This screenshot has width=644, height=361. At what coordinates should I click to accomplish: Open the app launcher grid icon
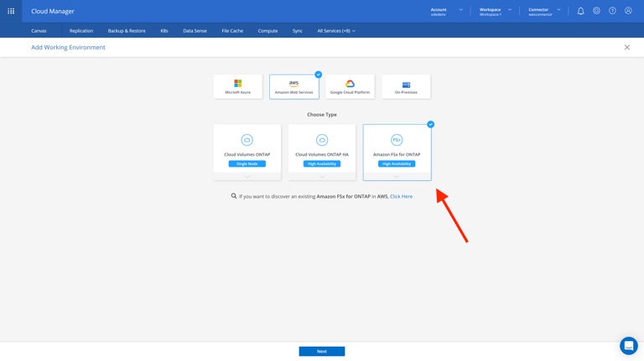(x=11, y=11)
